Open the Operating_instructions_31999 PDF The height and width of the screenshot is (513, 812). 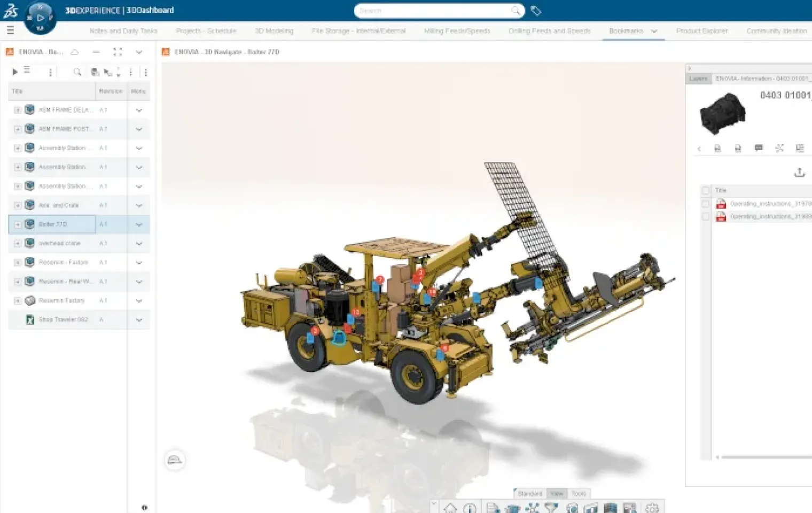click(x=770, y=216)
